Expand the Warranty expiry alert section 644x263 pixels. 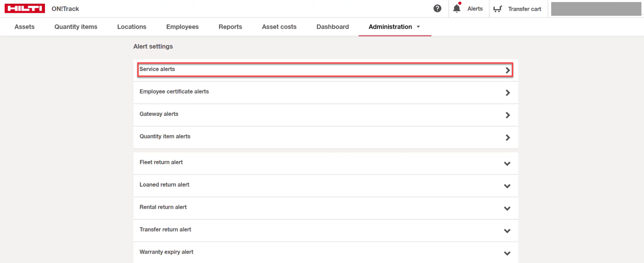coord(507,253)
